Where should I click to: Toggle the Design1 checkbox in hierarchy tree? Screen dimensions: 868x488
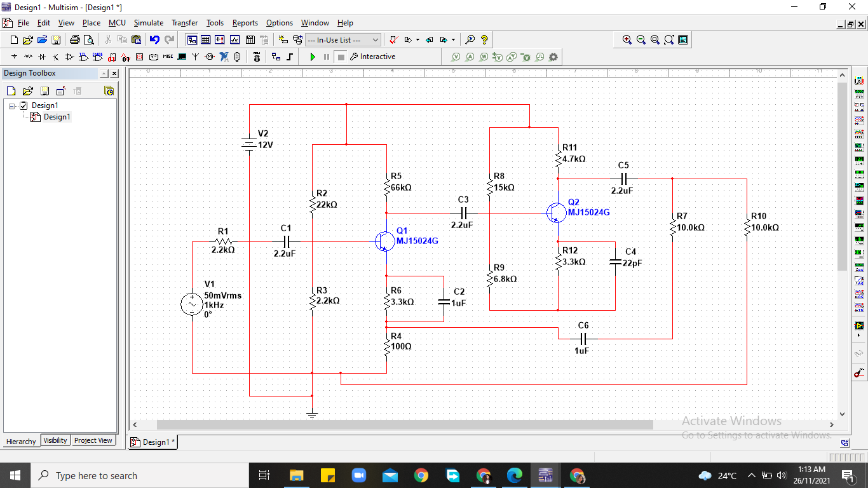[x=24, y=105]
